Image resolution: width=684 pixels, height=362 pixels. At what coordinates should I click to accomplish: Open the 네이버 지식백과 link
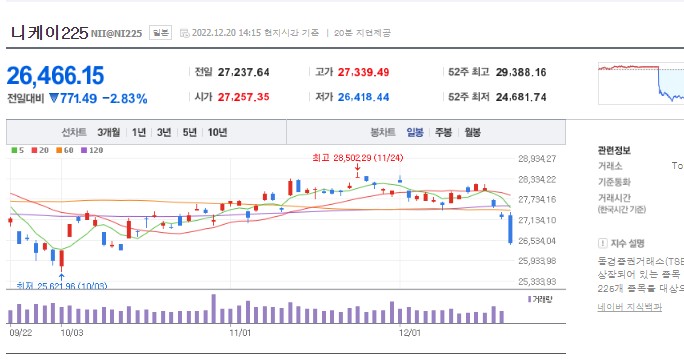[629, 307]
